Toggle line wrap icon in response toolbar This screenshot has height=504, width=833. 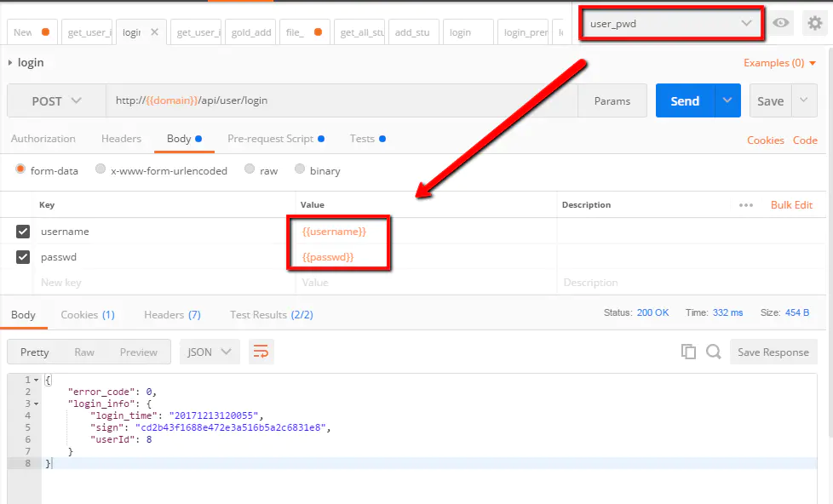click(261, 352)
